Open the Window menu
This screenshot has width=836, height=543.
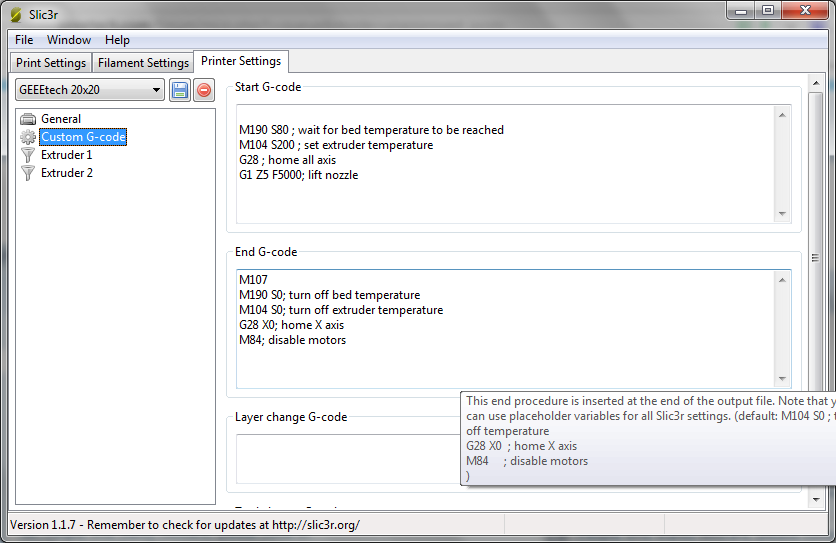pos(69,40)
